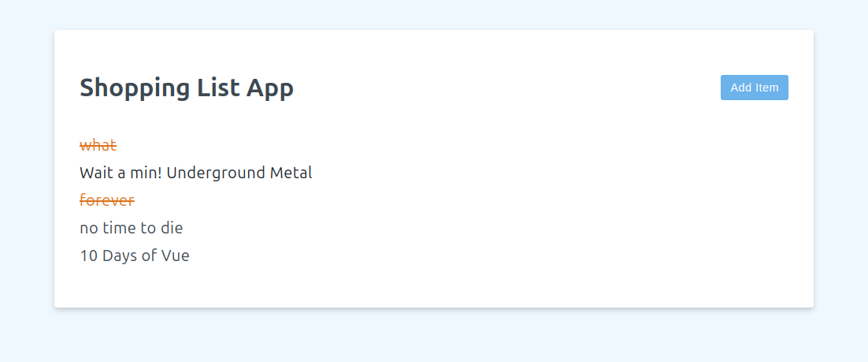
Task: Cross off 'no time to die'
Action: click(x=131, y=228)
